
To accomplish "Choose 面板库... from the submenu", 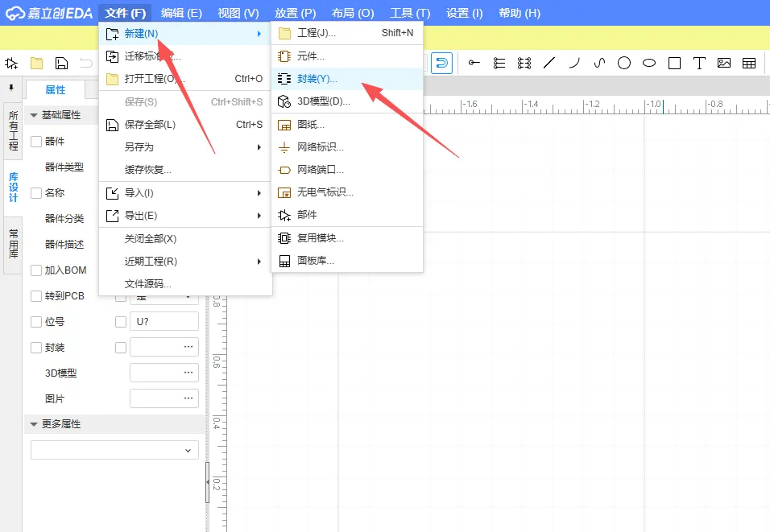I will pos(346,261).
